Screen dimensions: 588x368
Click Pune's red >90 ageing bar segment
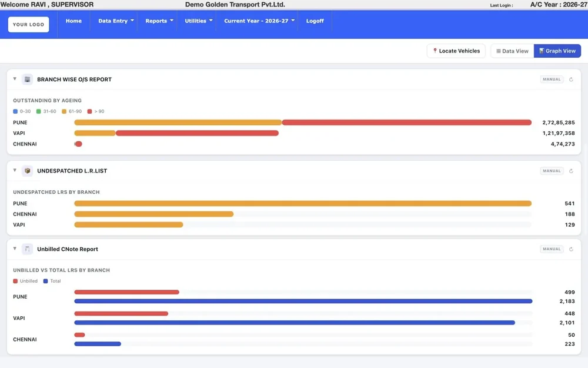pos(407,122)
